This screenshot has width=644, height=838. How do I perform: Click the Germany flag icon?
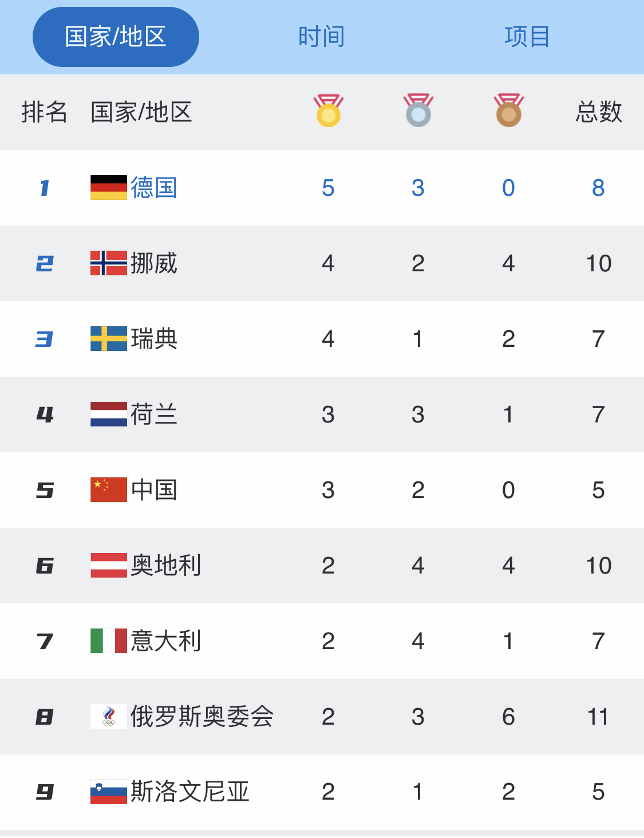click(x=109, y=188)
